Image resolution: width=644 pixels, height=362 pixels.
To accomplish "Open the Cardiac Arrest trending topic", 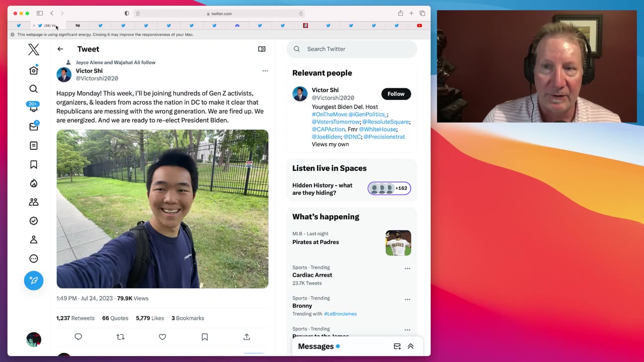I will (x=312, y=275).
